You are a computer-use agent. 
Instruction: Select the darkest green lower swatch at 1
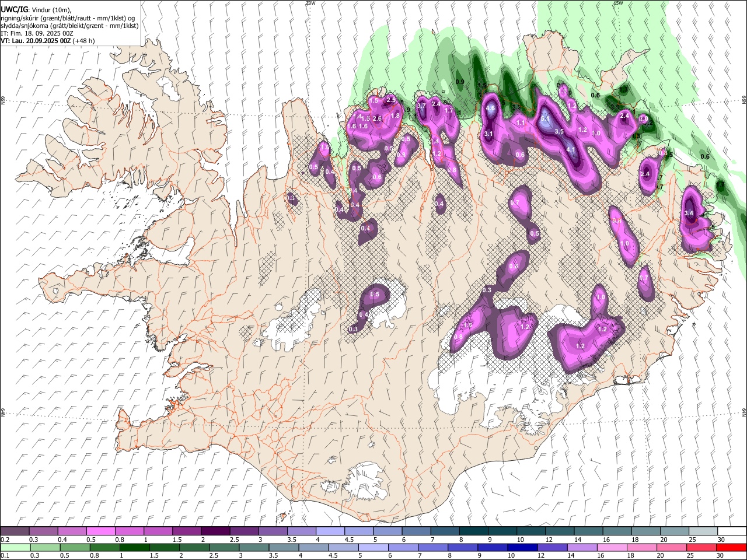tap(134, 548)
